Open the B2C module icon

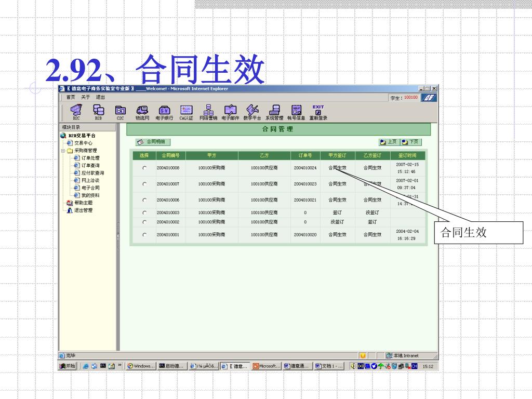(76, 112)
